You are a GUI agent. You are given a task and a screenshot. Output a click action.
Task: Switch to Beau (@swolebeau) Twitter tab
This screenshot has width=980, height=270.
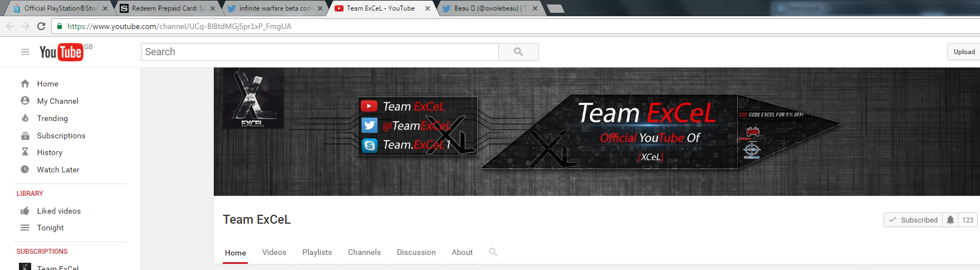pyautogui.click(x=487, y=8)
